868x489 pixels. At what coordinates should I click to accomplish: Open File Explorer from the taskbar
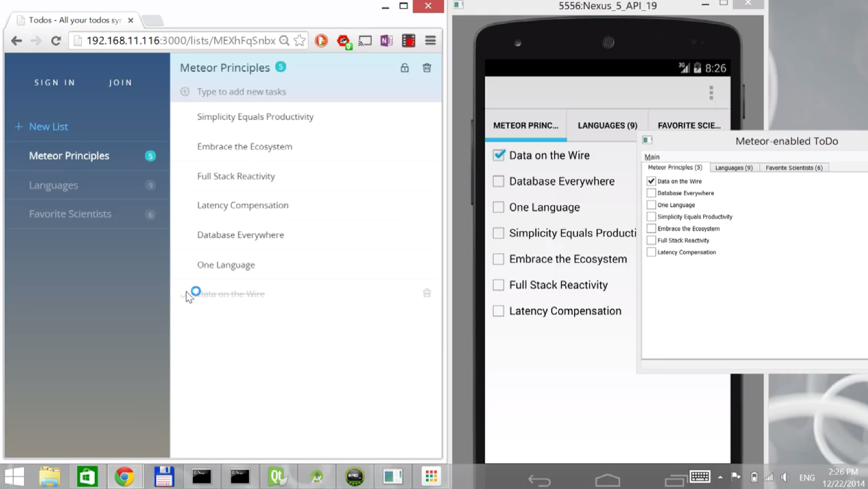[x=50, y=477]
